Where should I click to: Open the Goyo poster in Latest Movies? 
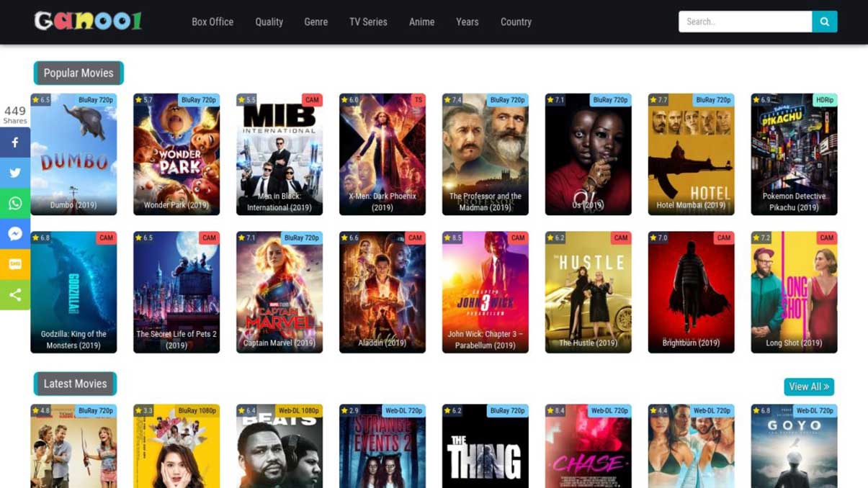[x=794, y=446]
